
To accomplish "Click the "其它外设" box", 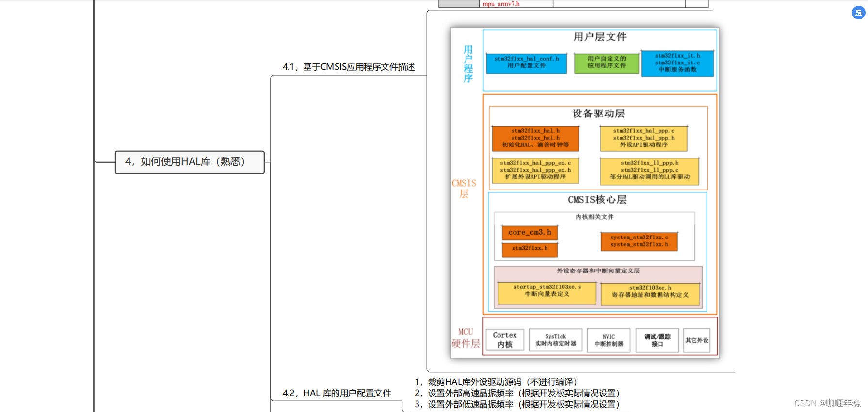I will click(697, 340).
